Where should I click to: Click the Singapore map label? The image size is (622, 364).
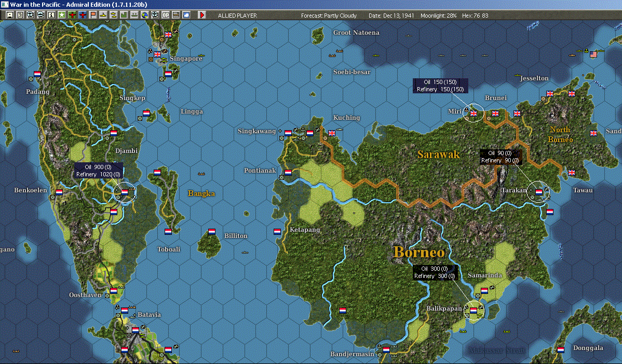(x=186, y=59)
